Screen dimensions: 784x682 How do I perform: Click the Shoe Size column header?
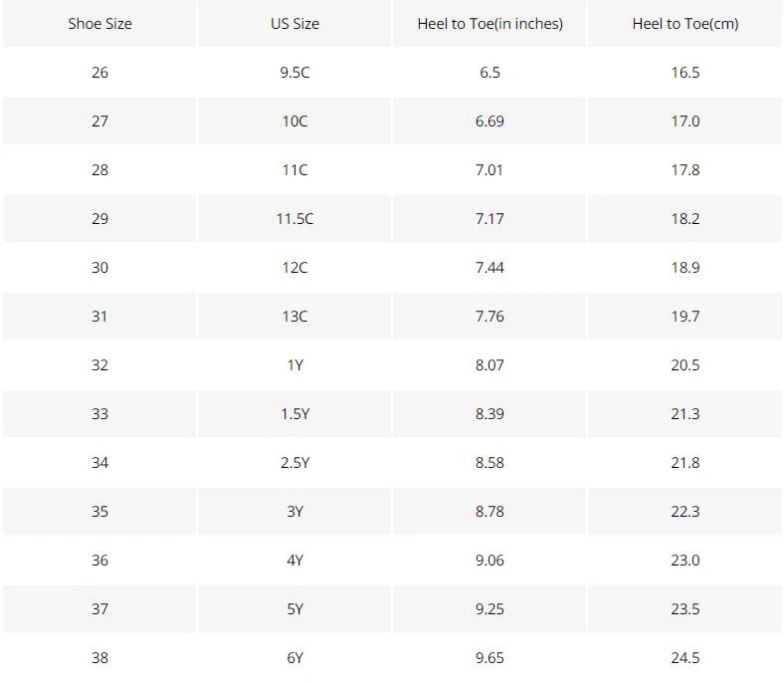click(99, 24)
